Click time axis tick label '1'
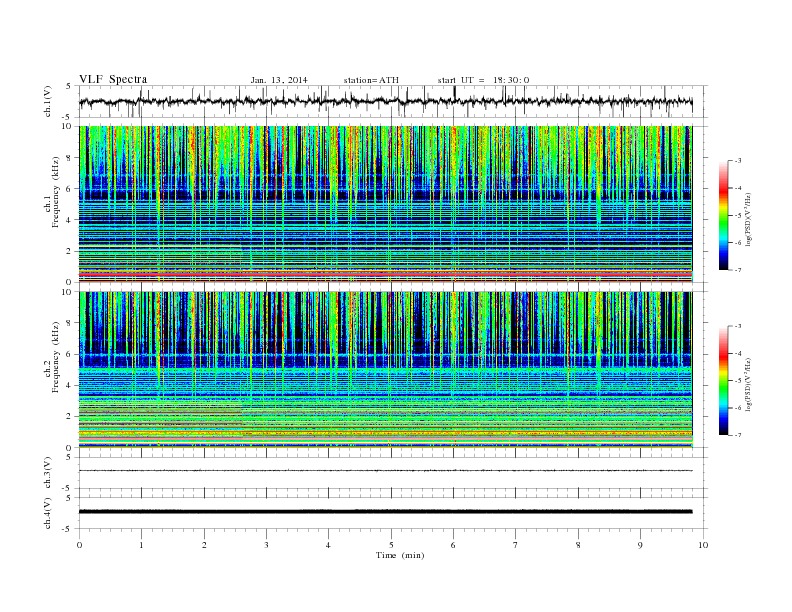Screen dimensions: 792x612 [x=141, y=545]
